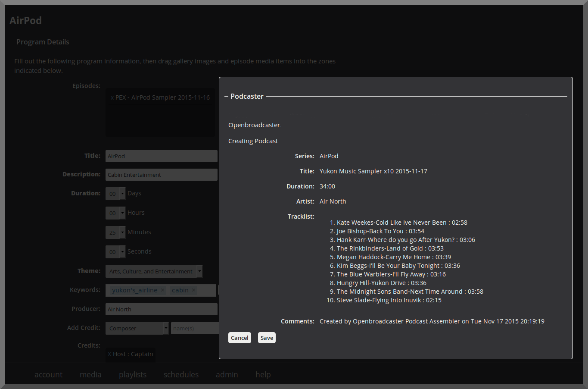Open the media menu
The width and height of the screenshot is (588, 389).
90,375
